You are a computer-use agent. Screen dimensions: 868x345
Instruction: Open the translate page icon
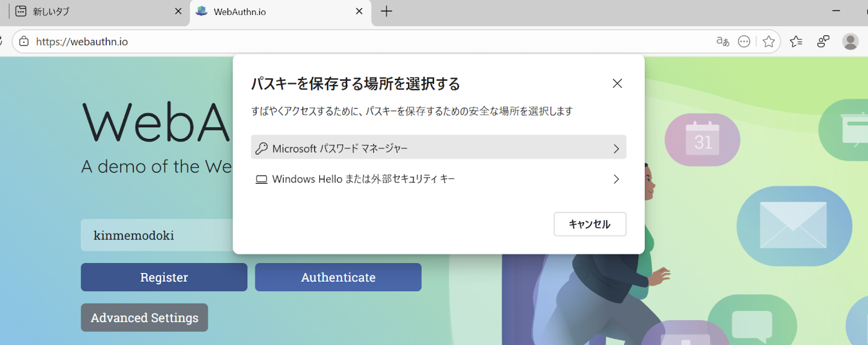(722, 42)
